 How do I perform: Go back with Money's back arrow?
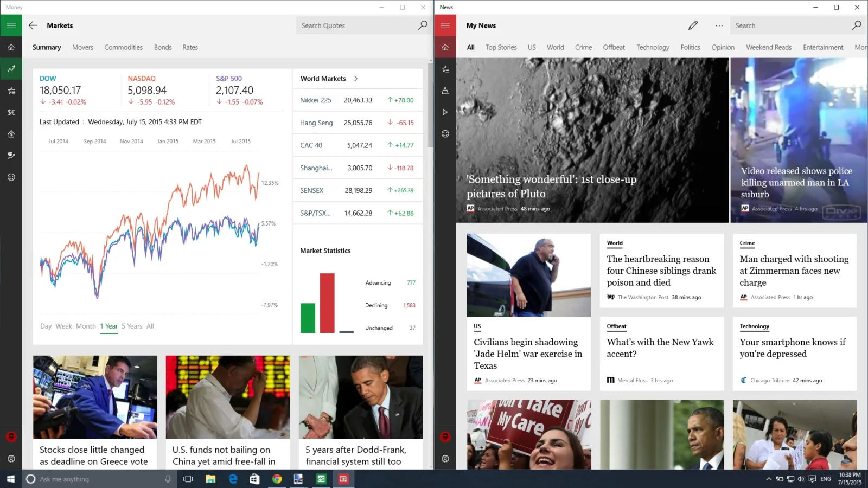(x=33, y=25)
